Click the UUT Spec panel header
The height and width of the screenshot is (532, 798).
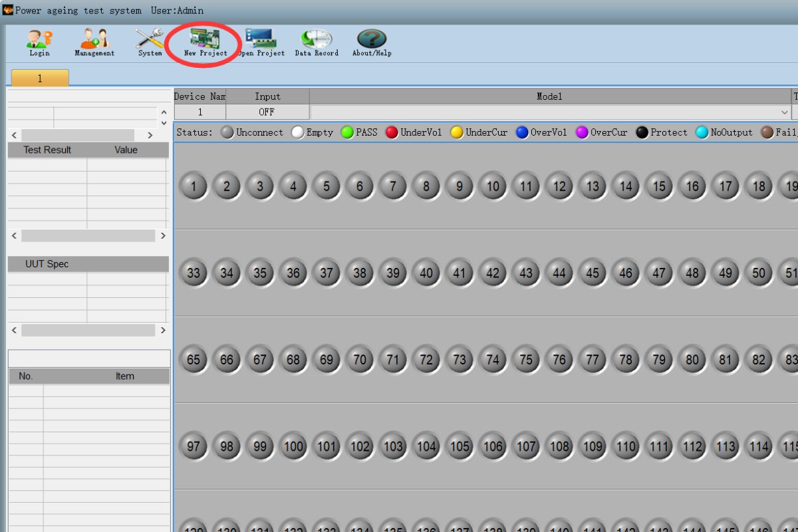click(88, 264)
